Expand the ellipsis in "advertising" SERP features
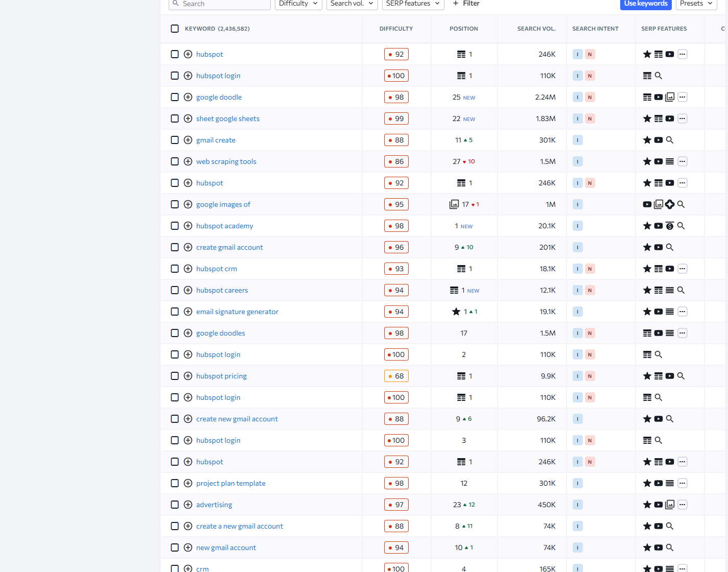The image size is (728, 572). 683,505
